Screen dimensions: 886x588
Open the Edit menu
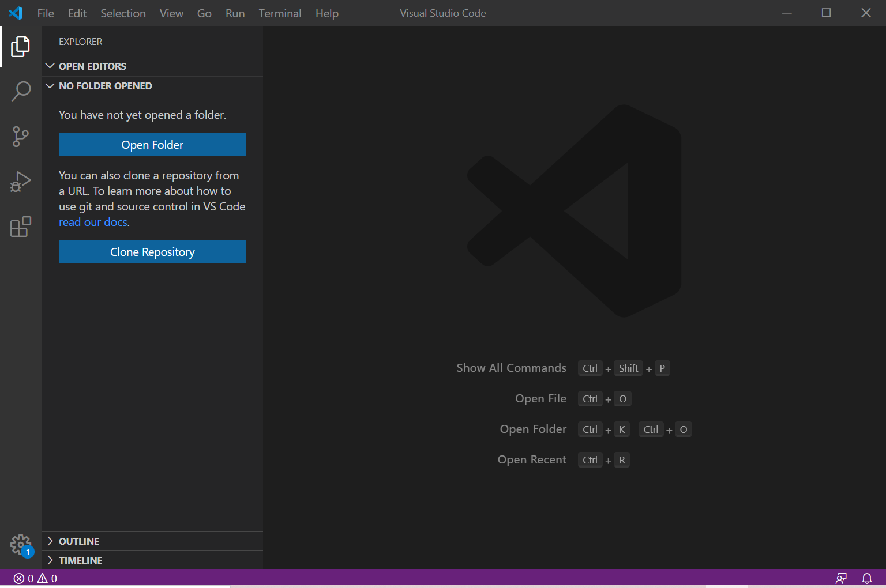[77, 13]
